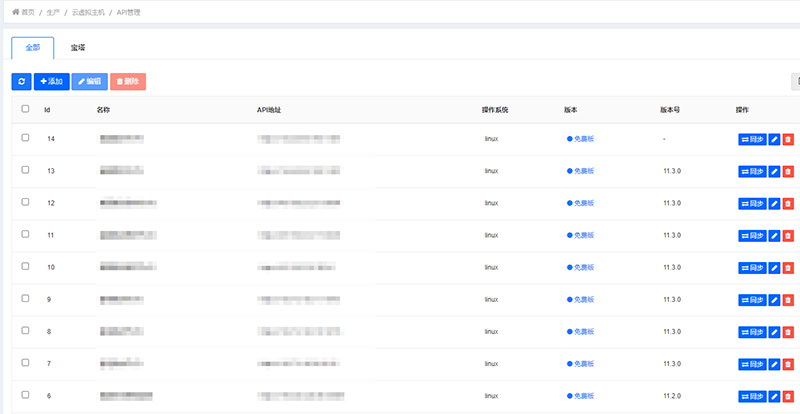
Task: Click the red trash icon for row 9
Action: [788, 300]
